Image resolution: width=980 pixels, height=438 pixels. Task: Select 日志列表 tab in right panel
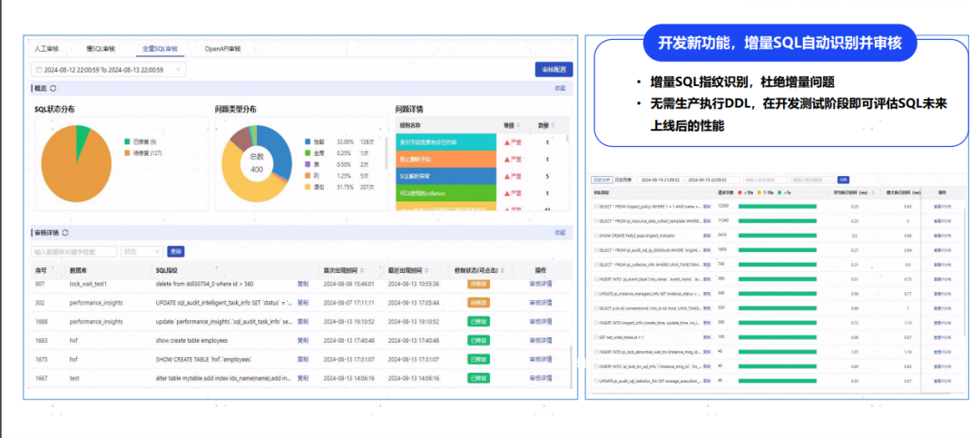(x=622, y=180)
